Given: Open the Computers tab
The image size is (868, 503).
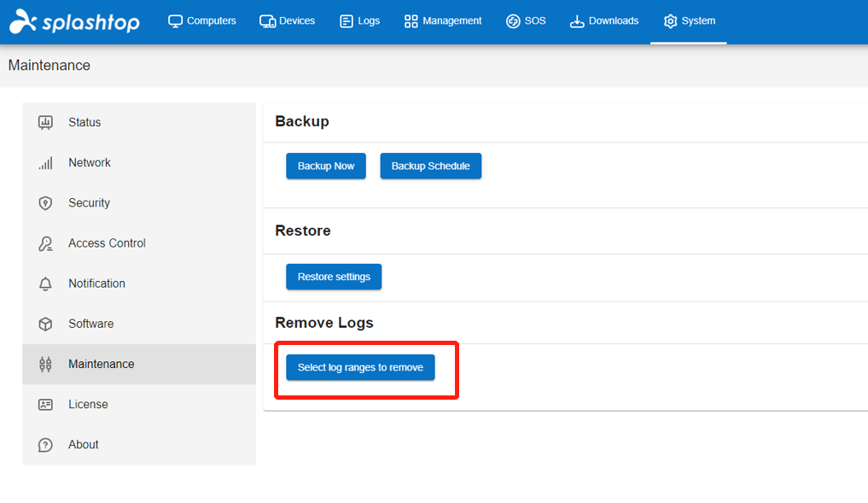Looking at the screenshot, I should [202, 21].
